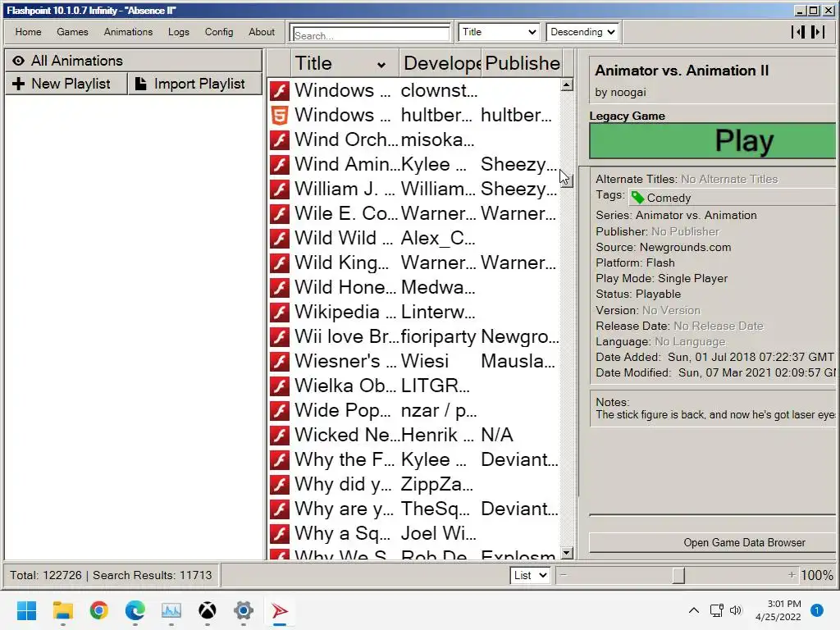Go to previous item with skip-back icon
840x630 pixels.
point(797,32)
